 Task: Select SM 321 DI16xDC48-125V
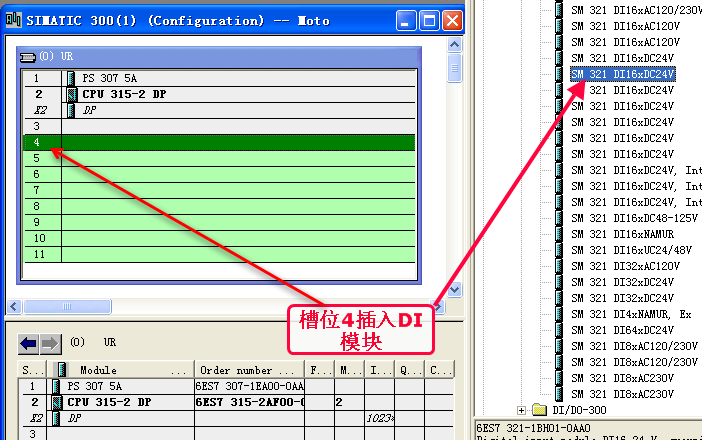click(x=634, y=218)
